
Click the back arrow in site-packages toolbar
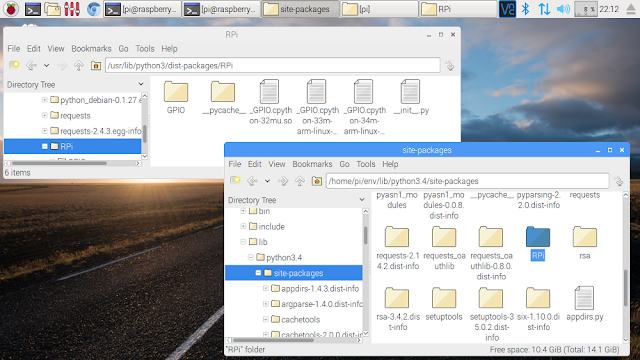tap(252, 181)
